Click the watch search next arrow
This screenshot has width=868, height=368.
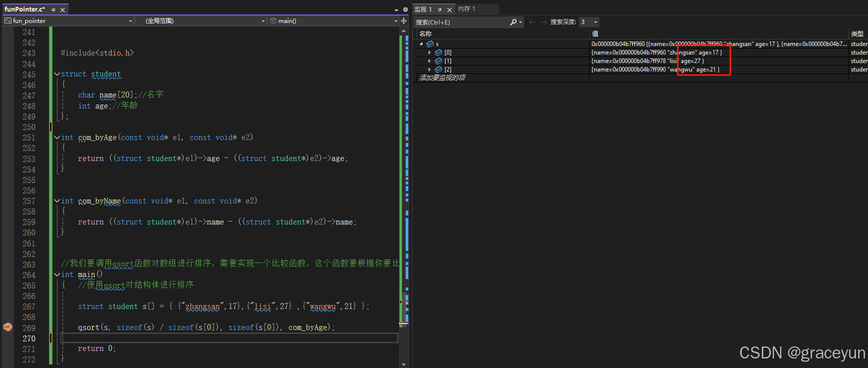point(544,22)
